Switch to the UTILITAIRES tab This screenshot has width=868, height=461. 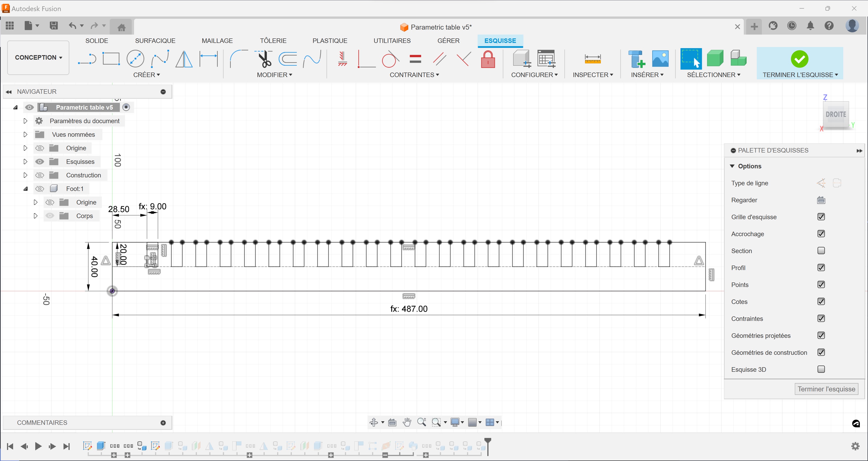click(392, 41)
